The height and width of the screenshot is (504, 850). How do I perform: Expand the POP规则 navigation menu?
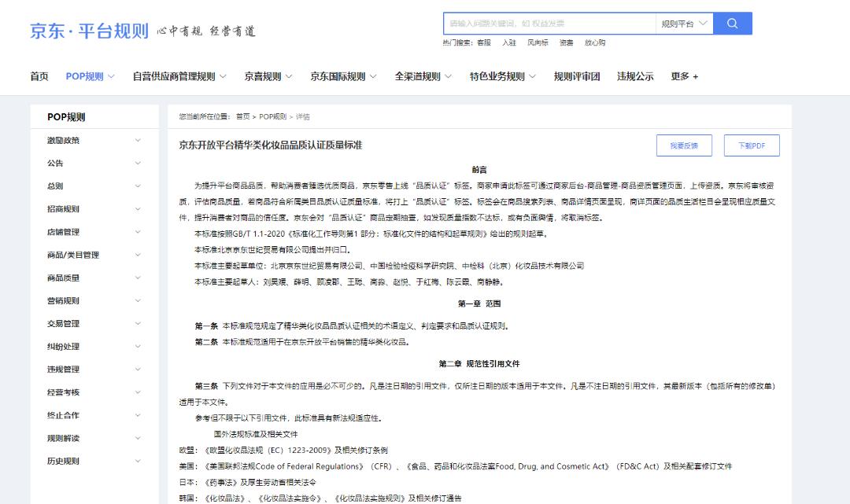click(90, 76)
